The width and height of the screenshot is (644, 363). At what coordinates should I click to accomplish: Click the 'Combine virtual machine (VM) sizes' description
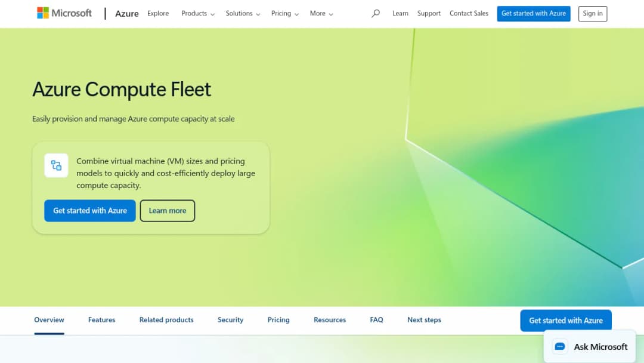pyautogui.click(x=166, y=173)
